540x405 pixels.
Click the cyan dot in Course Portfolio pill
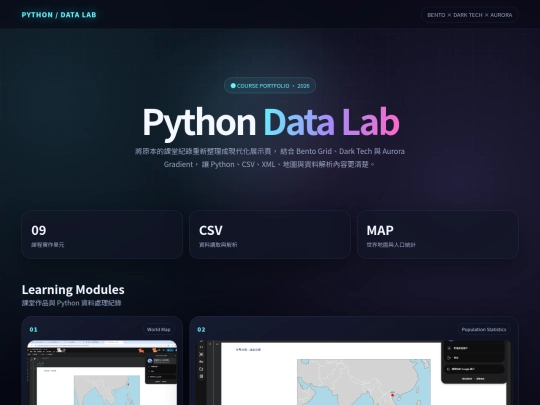coord(233,86)
